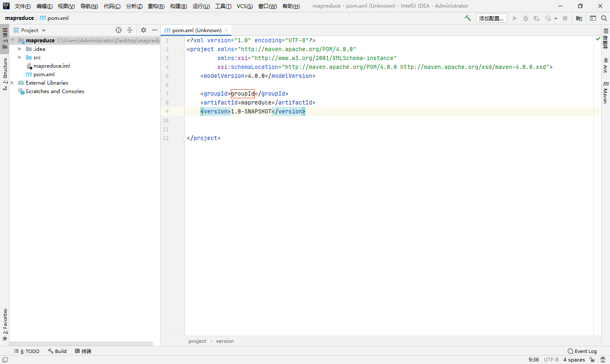The image size is (610, 364).
Task: Click the tool window quick-access icon bottom-left
Action: tap(5, 359)
